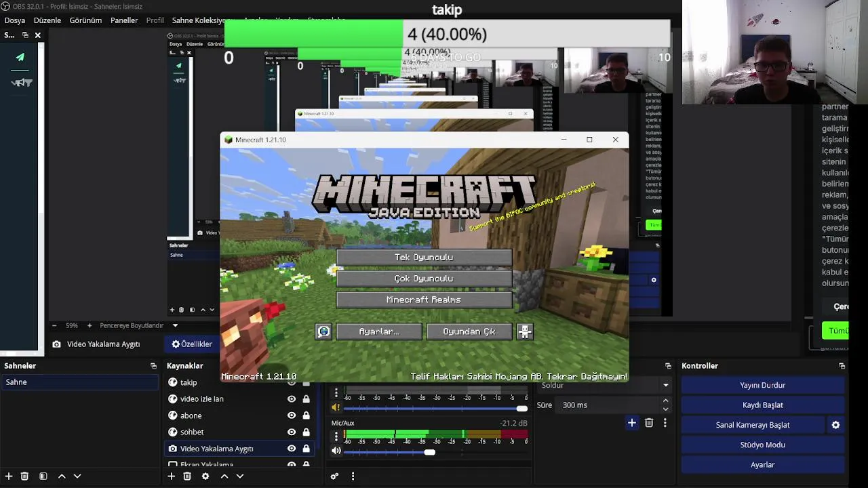
Task: Click Çok Oyunculu in Minecraft
Action: pyautogui.click(x=424, y=279)
